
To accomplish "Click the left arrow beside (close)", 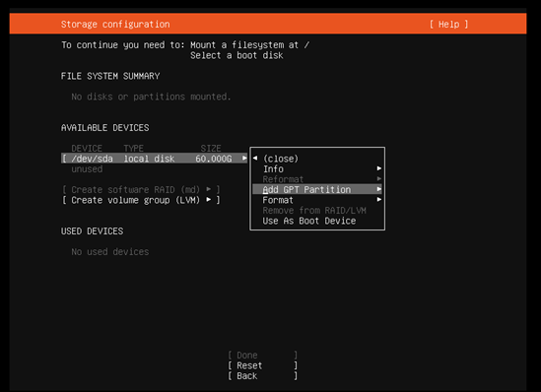I will 255,158.
